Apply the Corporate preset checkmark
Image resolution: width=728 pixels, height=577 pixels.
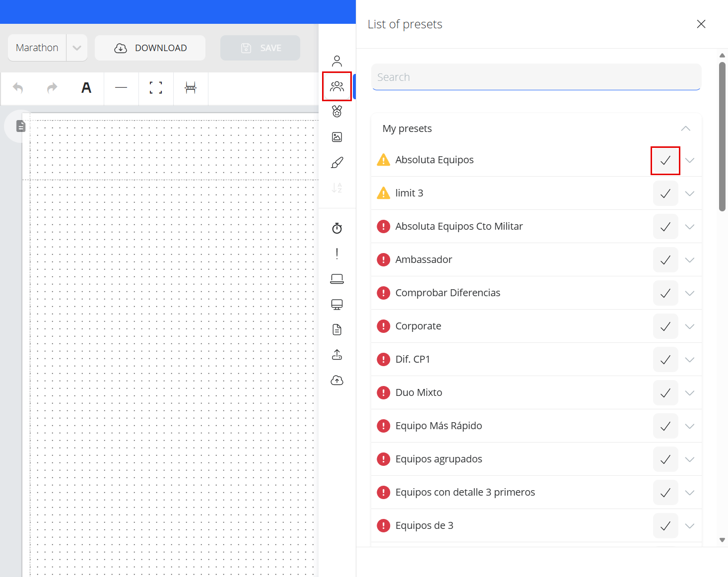point(665,326)
